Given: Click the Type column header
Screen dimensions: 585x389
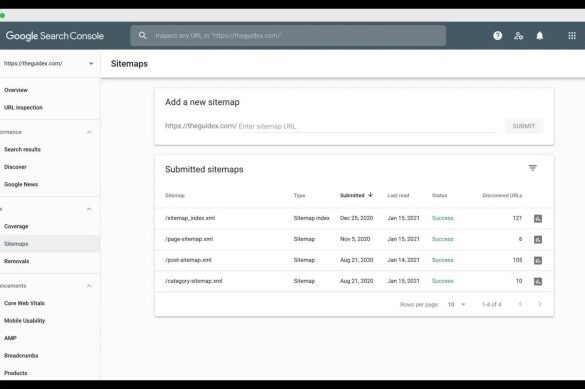Looking at the screenshot, I should [299, 195].
